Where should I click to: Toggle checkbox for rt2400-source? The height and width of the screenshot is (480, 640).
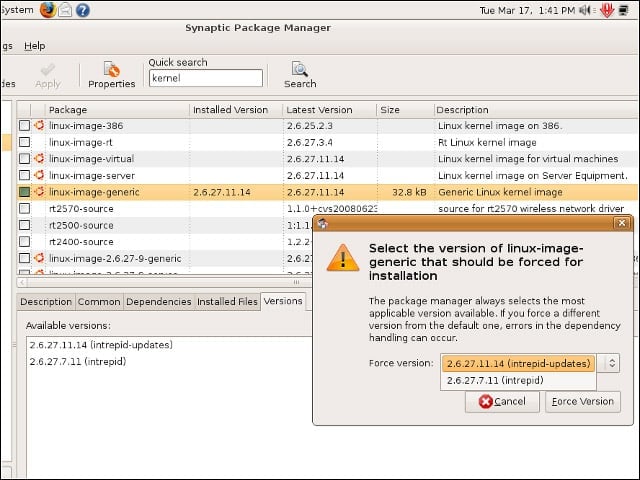pos(24,241)
